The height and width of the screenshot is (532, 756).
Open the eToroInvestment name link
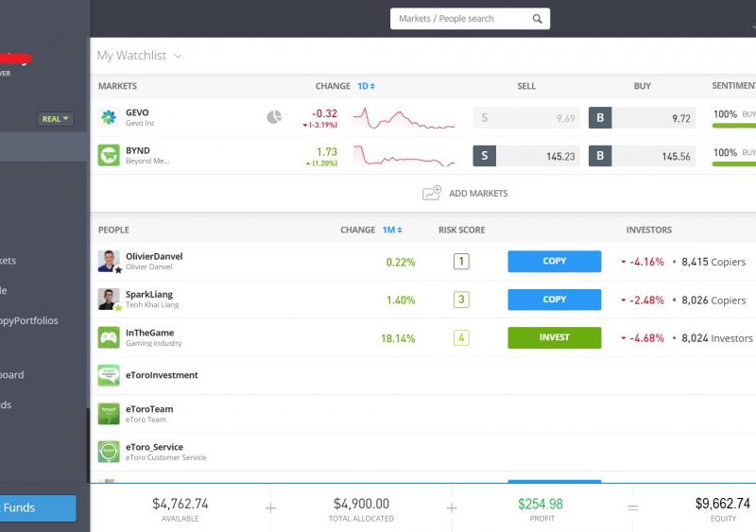[x=162, y=375]
